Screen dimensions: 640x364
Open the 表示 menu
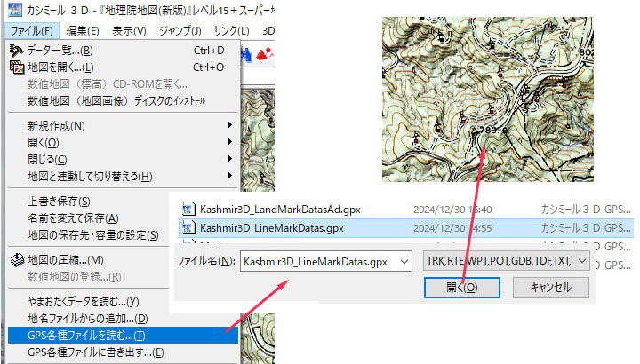click(129, 31)
